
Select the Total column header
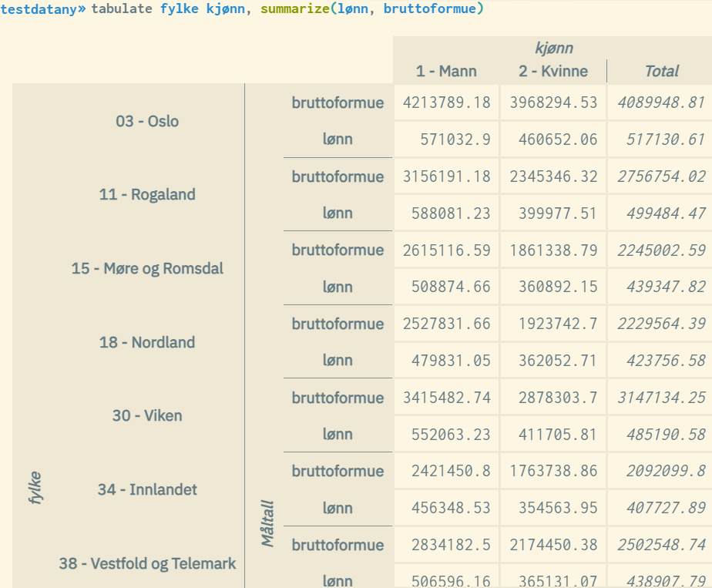coord(660,71)
